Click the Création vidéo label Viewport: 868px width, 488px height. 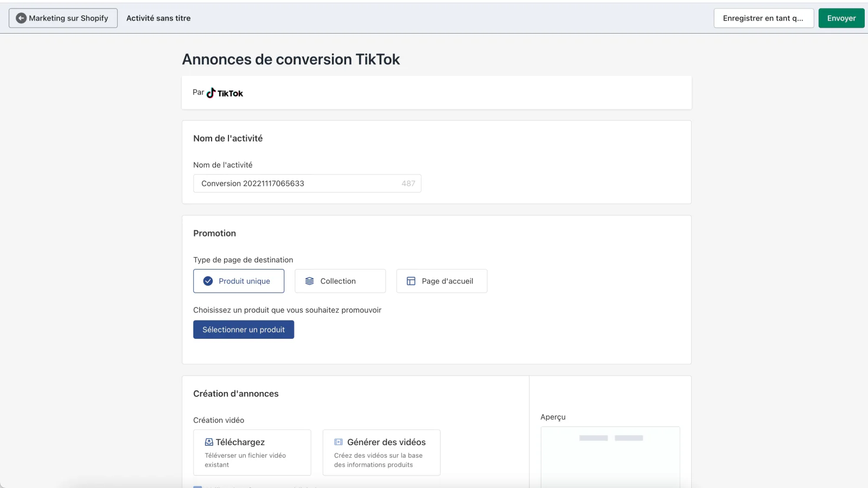click(x=219, y=420)
